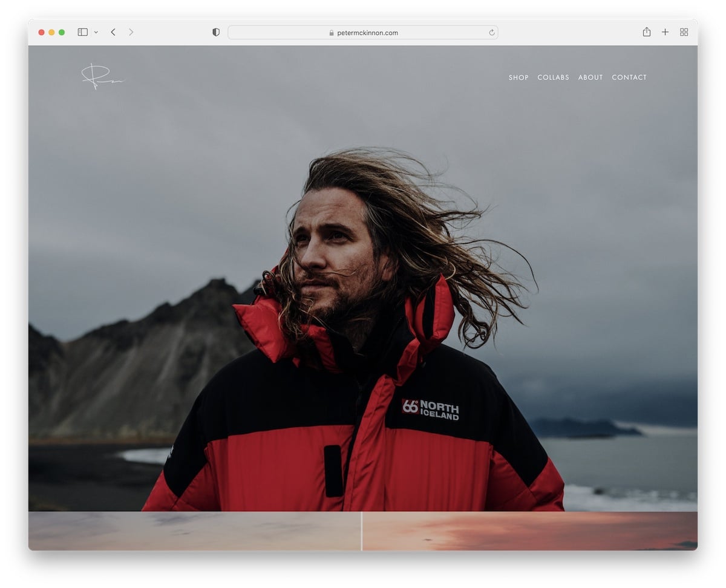Select the bottom-left cloudy sky thumbnail
726x588 pixels.
[194, 531]
